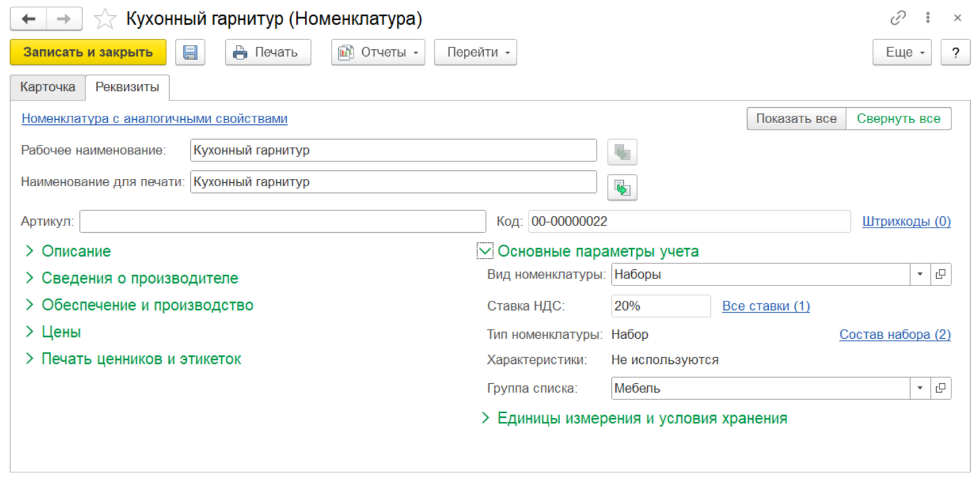Screen dimensions: 980x483
Task: Copy link using the chain icon
Action: (x=898, y=19)
